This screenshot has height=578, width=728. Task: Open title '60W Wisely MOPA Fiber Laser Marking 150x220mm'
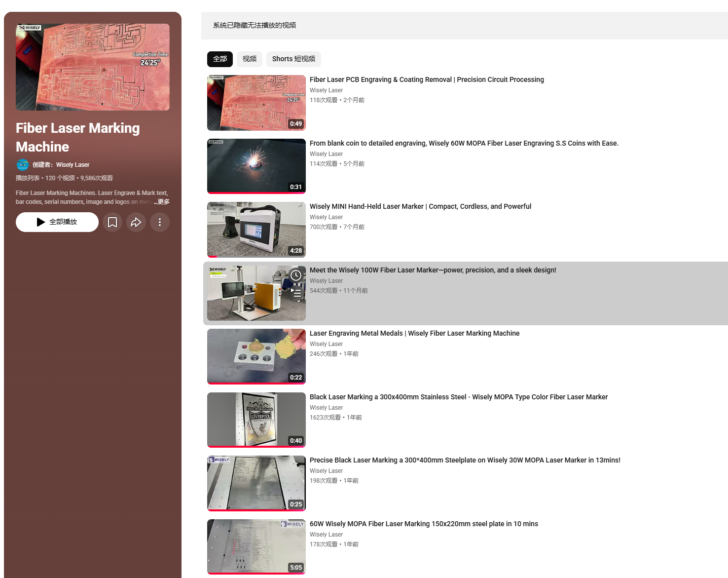[x=424, y=524]
